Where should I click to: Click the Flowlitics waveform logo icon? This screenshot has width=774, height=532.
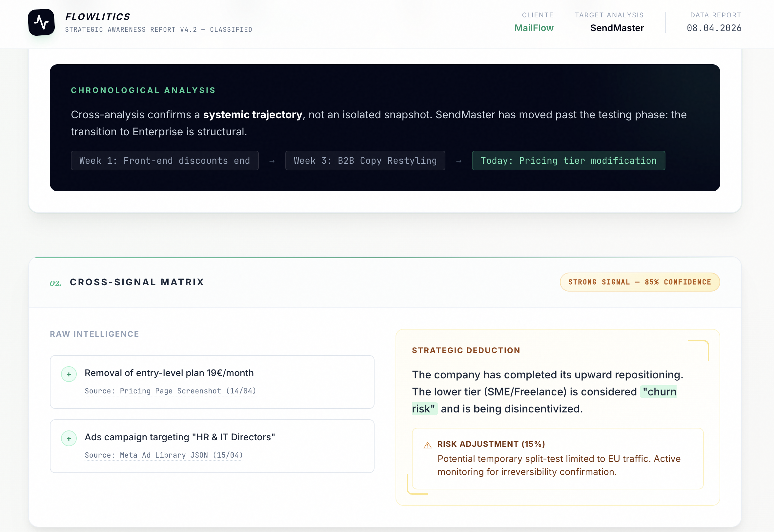pos(41,22)
